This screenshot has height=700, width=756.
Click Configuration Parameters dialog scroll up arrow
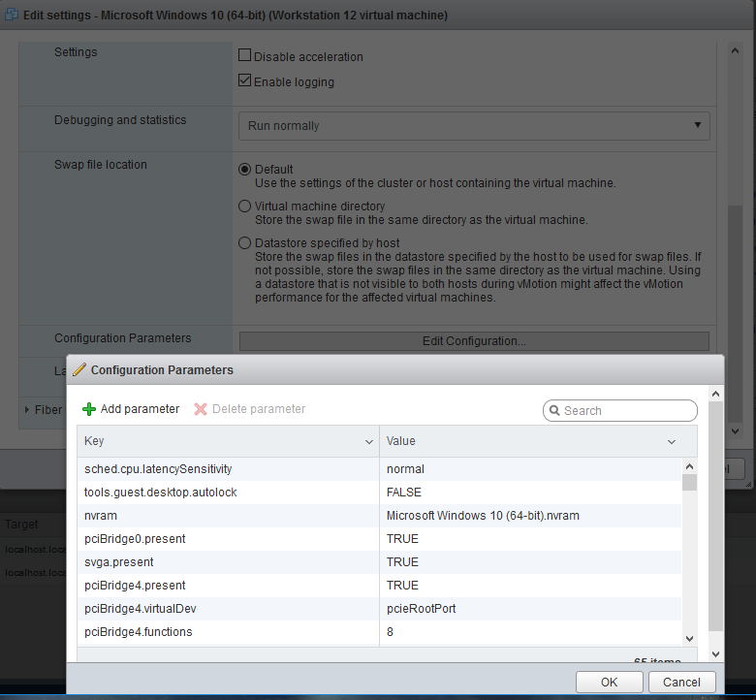click(715, 395)
